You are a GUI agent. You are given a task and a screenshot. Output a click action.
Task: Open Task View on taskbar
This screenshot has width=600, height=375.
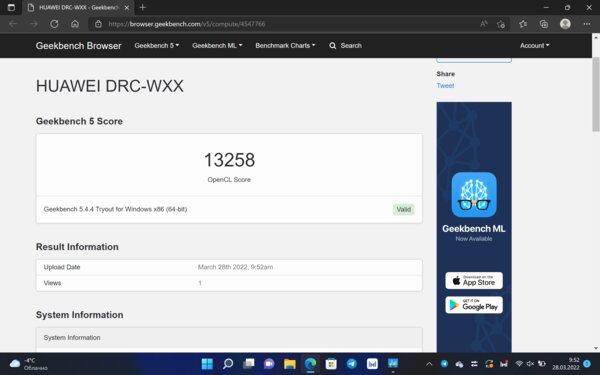(248, 364)
